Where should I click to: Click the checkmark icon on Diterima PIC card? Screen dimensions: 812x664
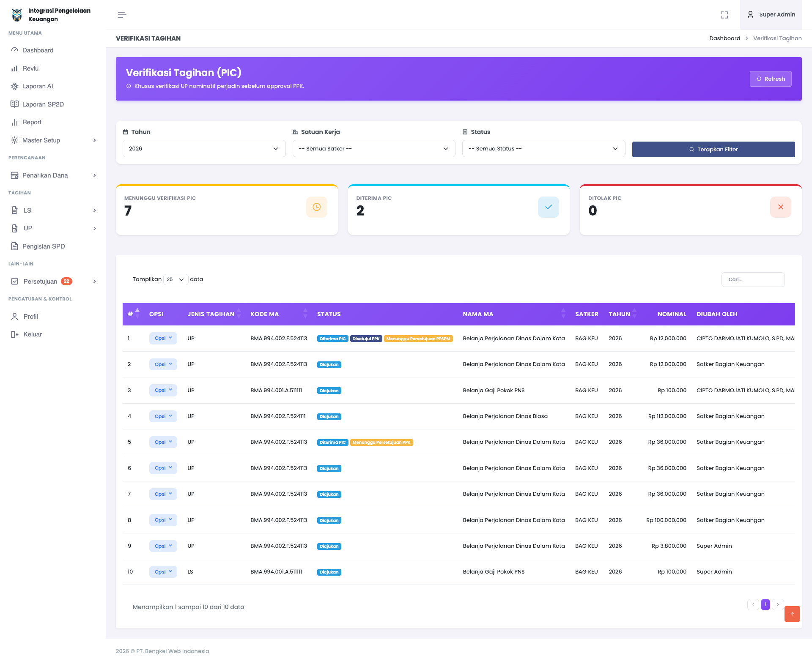[548, 207]
